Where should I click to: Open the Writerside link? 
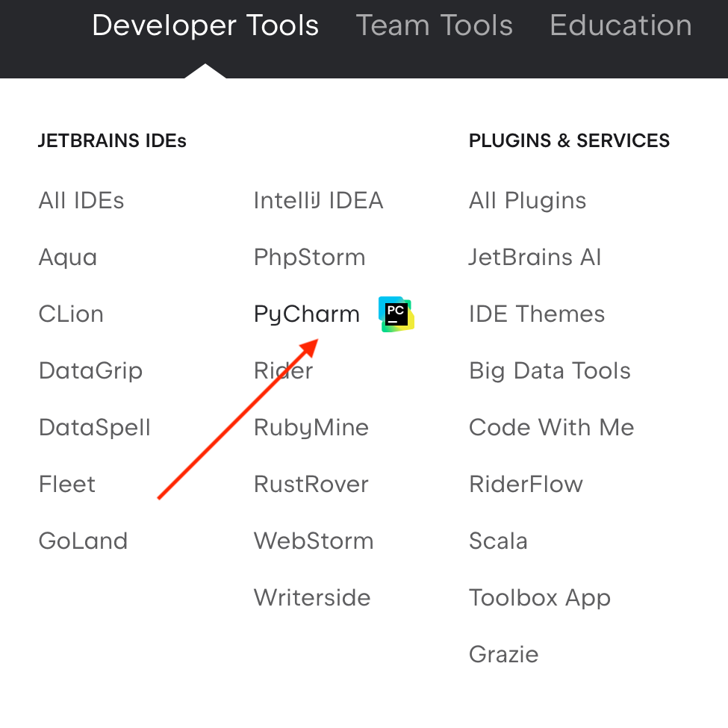click(312, 597)
